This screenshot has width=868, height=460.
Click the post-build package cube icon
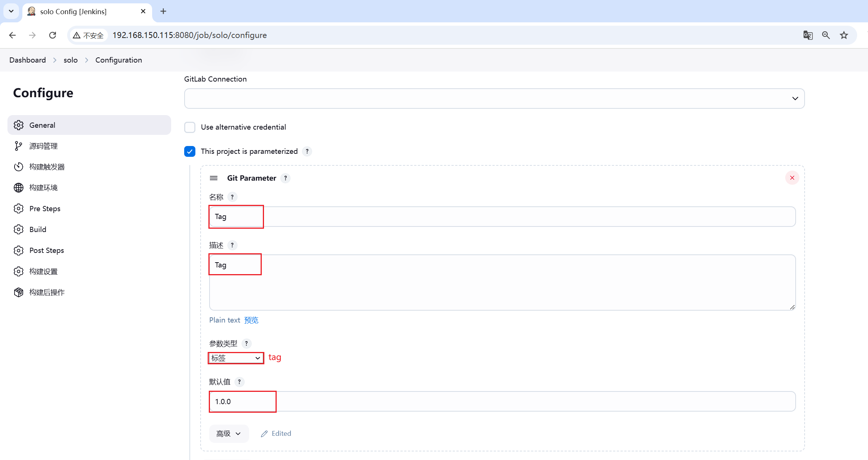19,292
